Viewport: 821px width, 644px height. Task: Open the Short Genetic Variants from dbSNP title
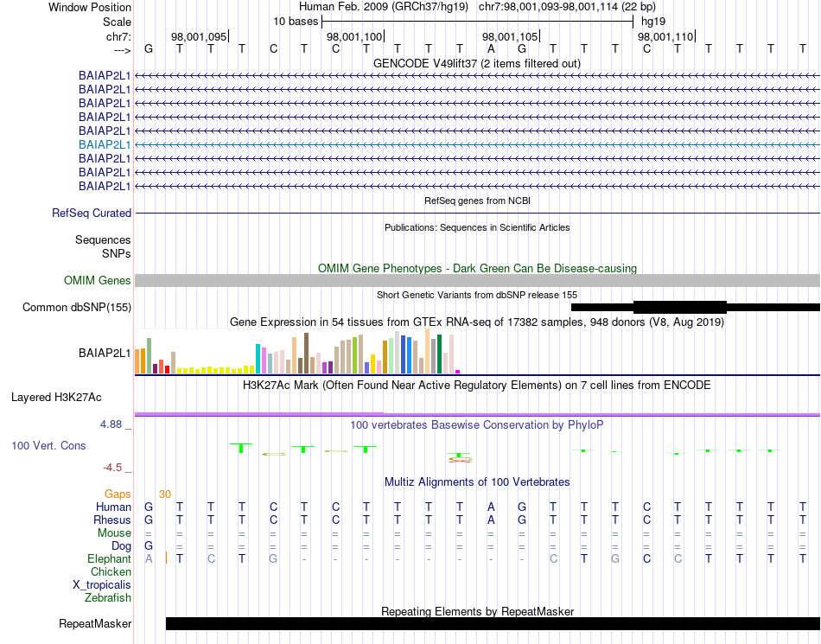477,296
